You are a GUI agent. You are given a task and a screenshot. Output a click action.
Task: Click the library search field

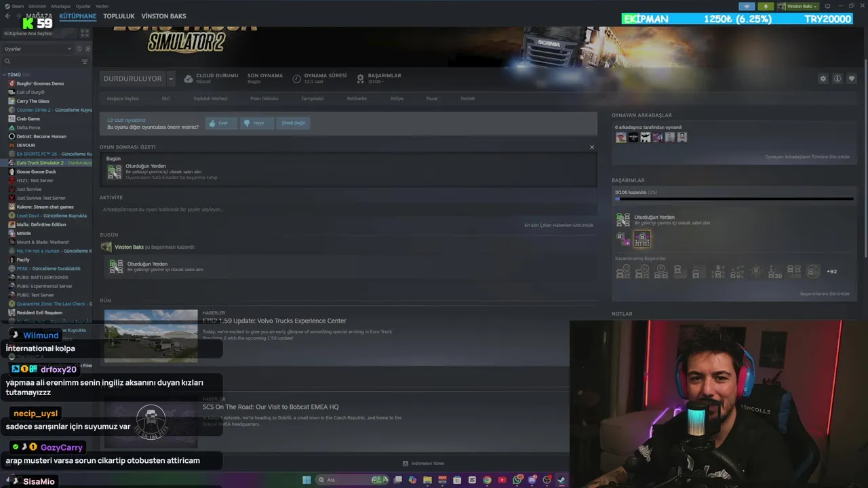pyautogui.click(x=41, y=62)
